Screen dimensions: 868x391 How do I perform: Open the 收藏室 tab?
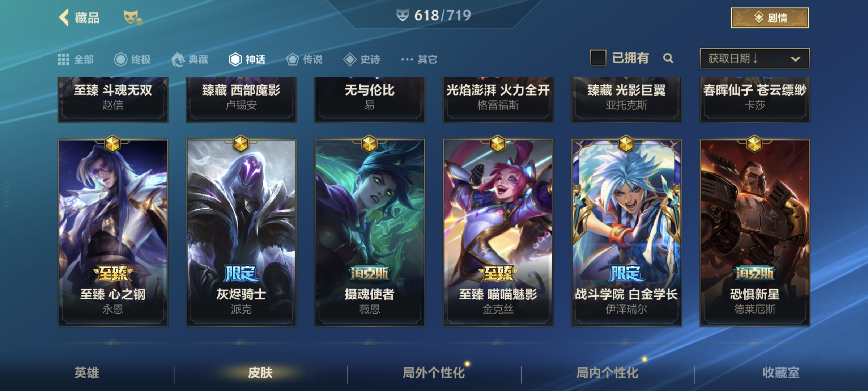(x=781, y=373)
